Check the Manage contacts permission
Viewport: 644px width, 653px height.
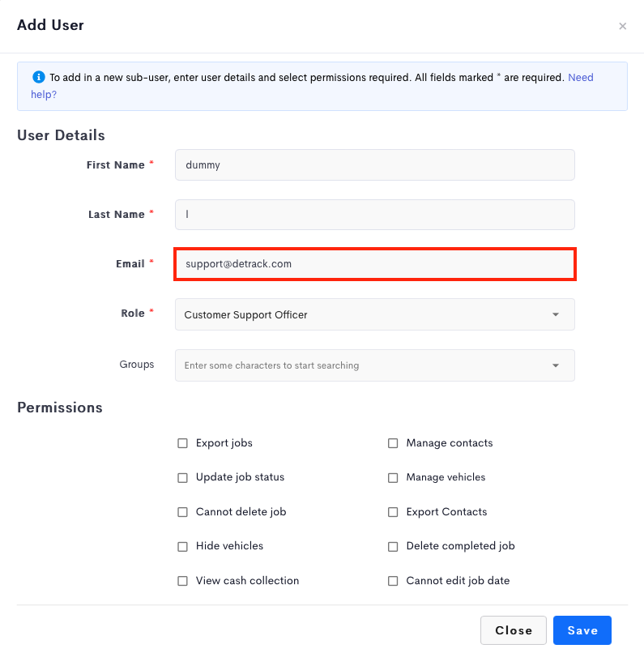point(393,443)
